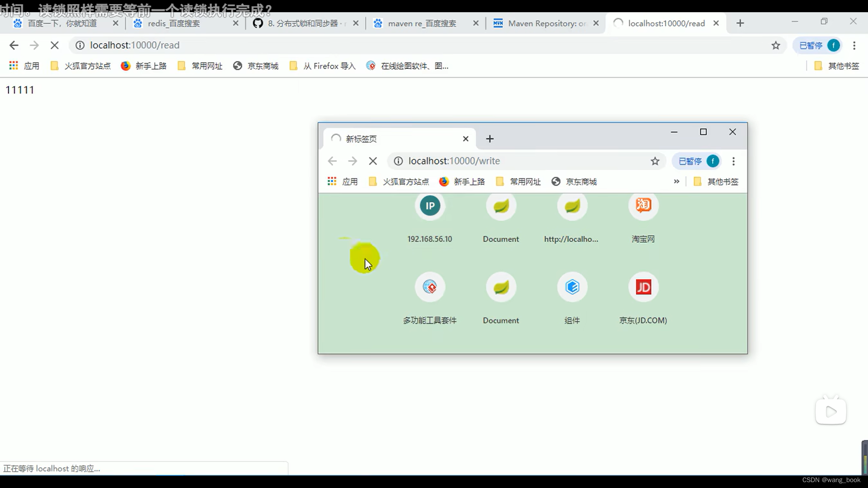Click 已暂停 profile button in small window
The width and height of the screenshot is (868, 488).
click(x=697, y=161)
